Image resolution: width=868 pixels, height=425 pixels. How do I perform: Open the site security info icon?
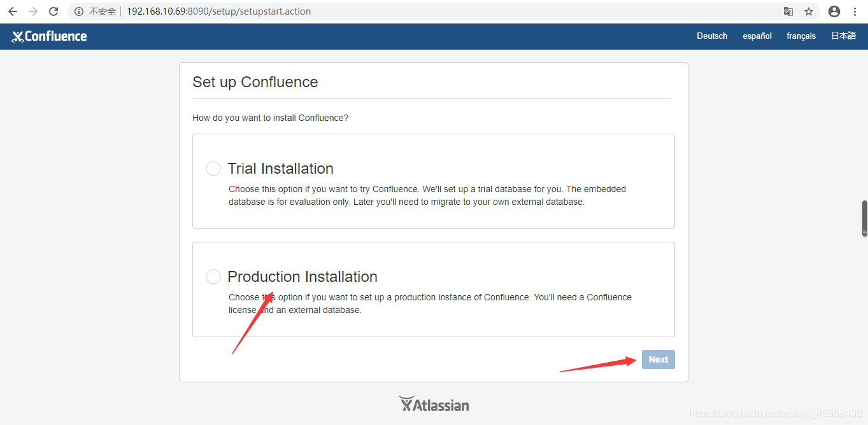(x=79, y=11)
